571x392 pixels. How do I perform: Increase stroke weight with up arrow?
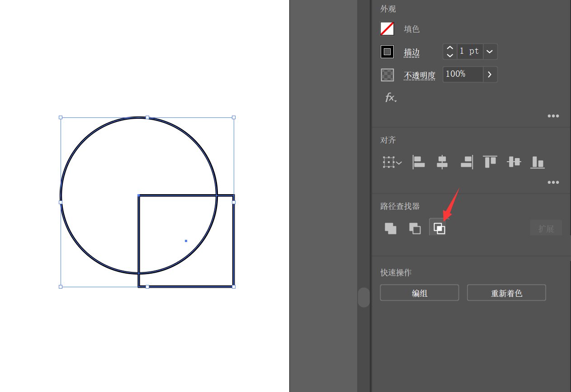tap(450, 47)
